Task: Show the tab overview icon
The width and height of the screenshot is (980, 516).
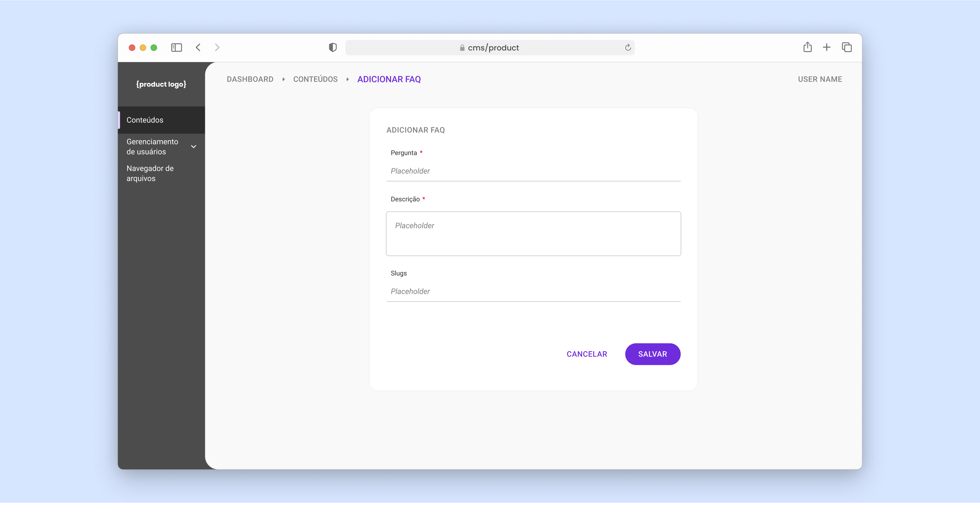Action: [847, 47]
